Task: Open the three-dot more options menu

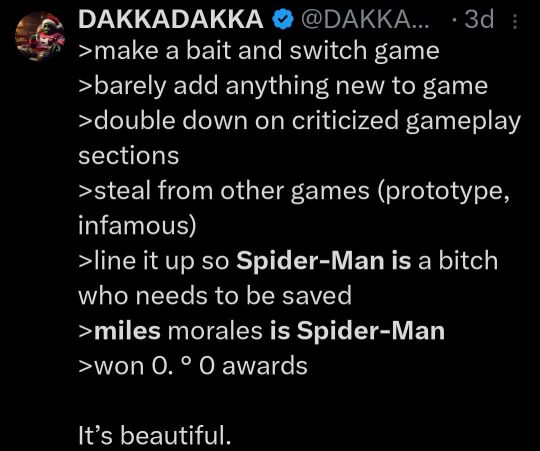Action: click(x=515, y=21)
